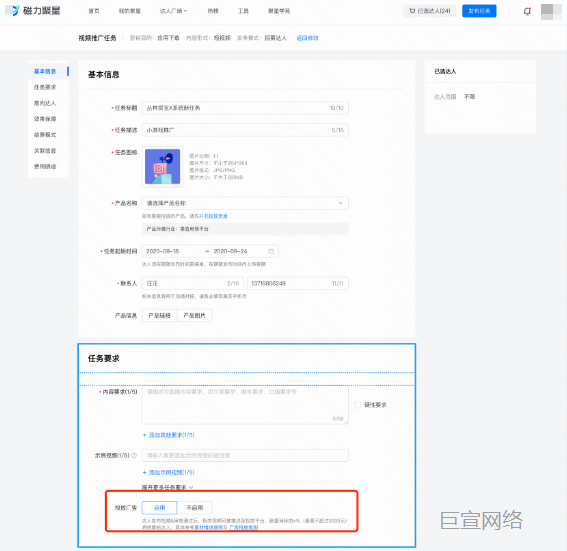Click the 磁力聚星 logo
Image resolution: width=567 pixels, height=551 pixels.
pos(33,11)
